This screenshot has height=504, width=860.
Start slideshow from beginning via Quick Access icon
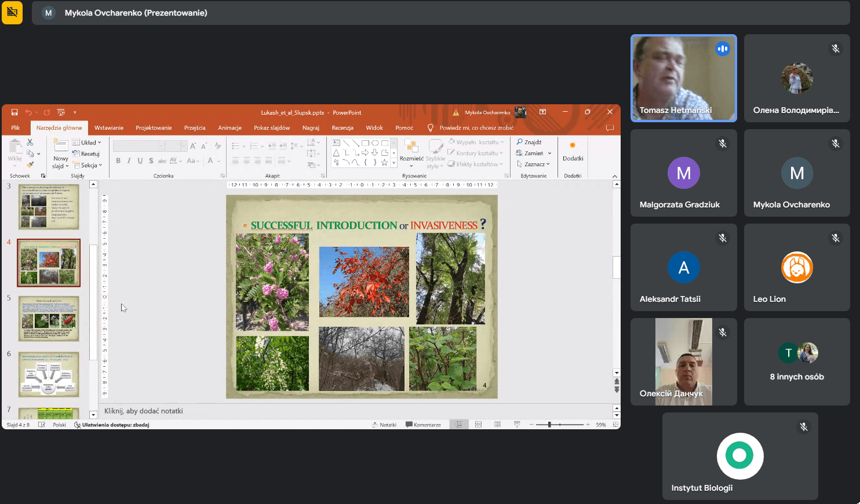pyautogui.click(x=61, y=112)
